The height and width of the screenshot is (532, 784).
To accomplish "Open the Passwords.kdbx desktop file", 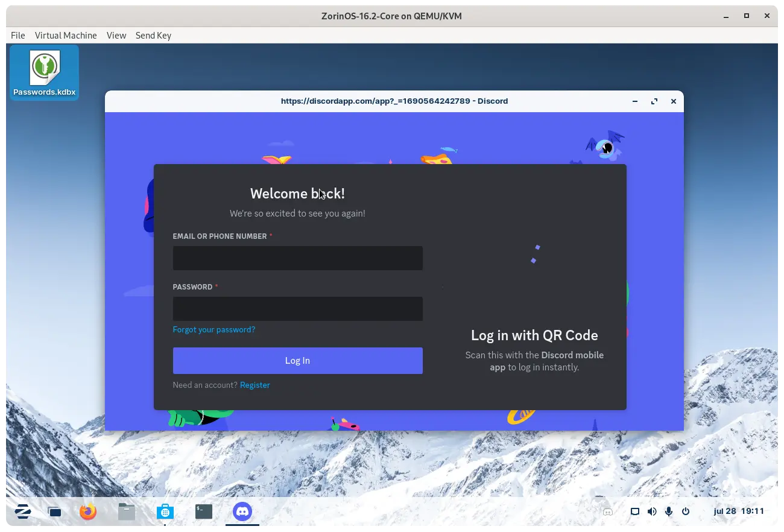I will (44, 72).
